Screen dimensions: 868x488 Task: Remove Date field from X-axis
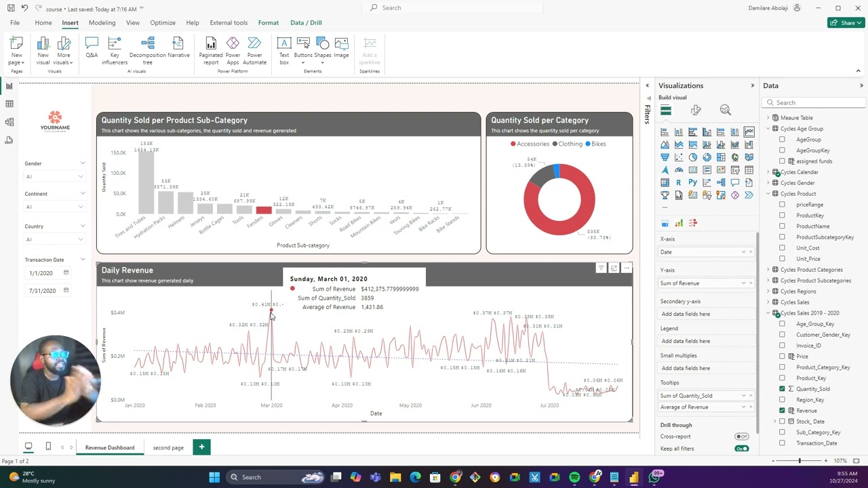coord(751,252)
